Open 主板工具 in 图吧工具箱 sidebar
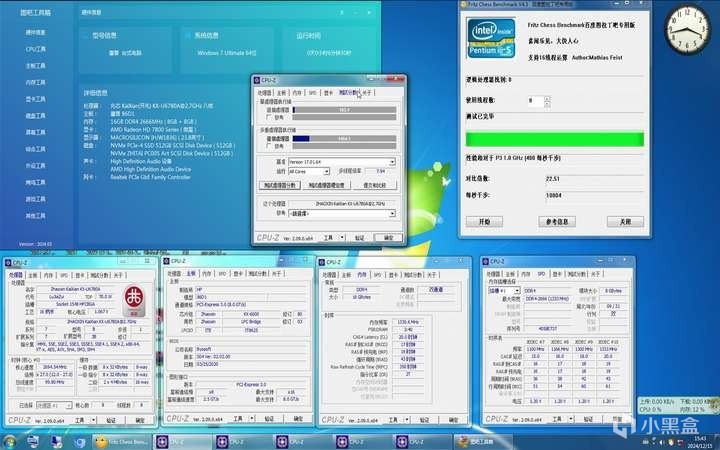This screenshot has width=720, height=450. pyautogui.click(x=35, y=66)
